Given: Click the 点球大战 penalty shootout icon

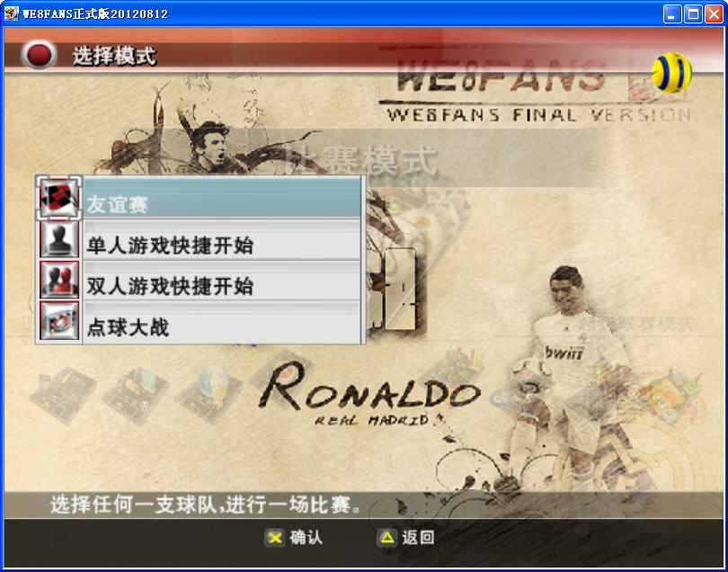Looking at the screenshot, I should coord(59,320).
